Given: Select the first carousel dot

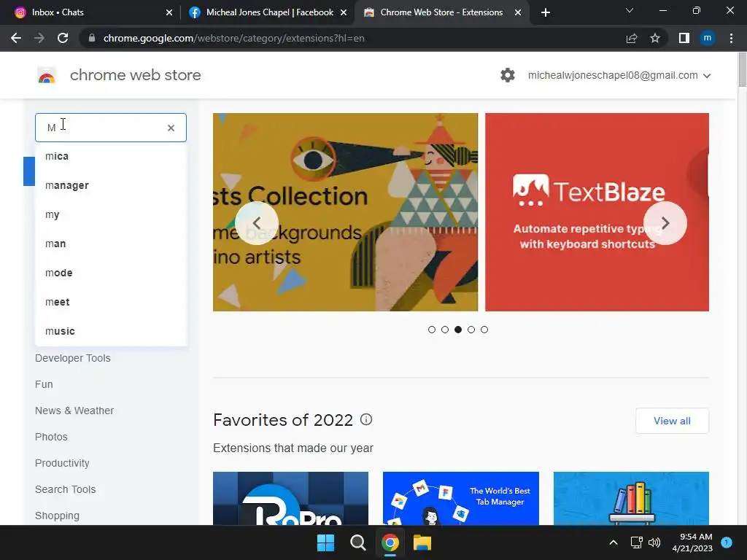Looking at the screenshot, I should click(432, 330).
